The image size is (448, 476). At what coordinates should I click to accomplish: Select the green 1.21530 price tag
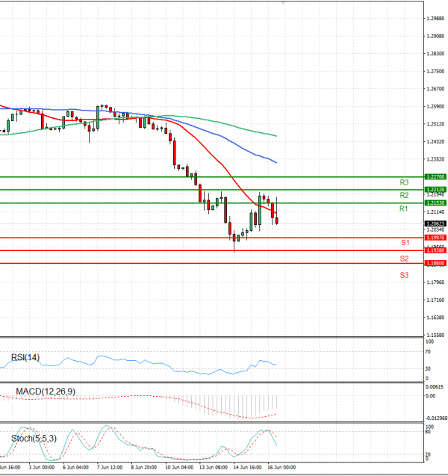pyautogui.click(x=435, y=203)
